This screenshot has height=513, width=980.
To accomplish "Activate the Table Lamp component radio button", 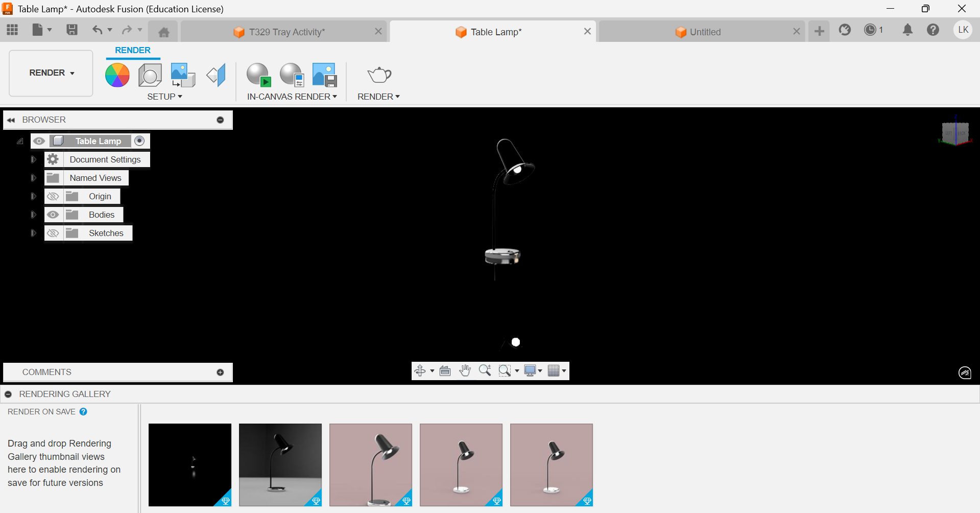I will click(x=139, y=141).
